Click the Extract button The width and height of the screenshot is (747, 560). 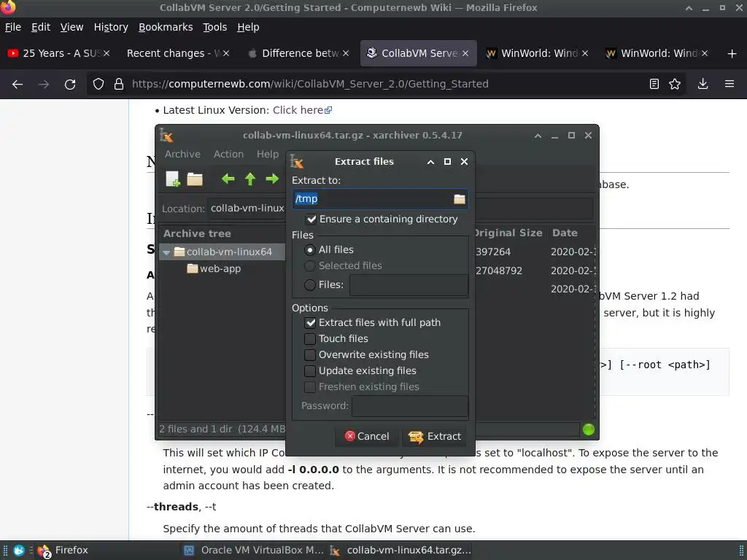tap(434, 437)
